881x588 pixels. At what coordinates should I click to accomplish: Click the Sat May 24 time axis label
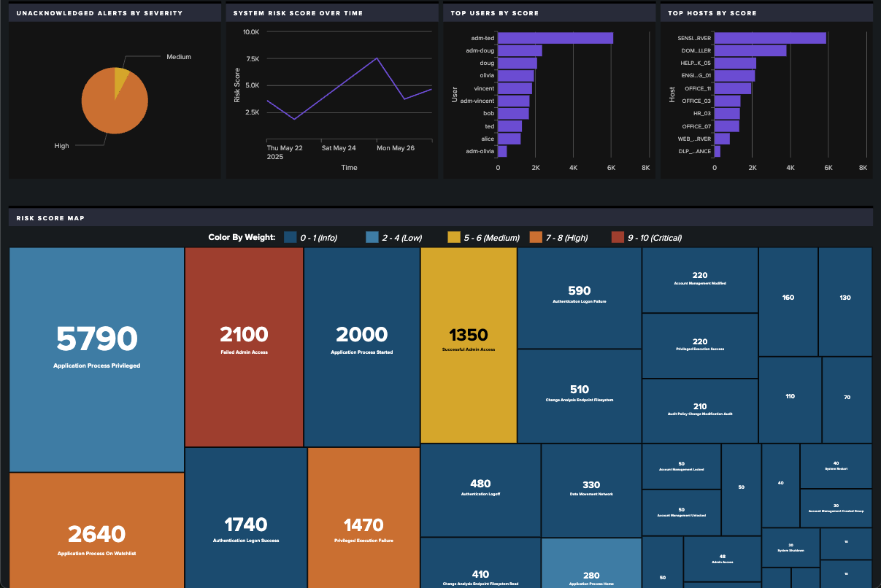tap(339, 147)
